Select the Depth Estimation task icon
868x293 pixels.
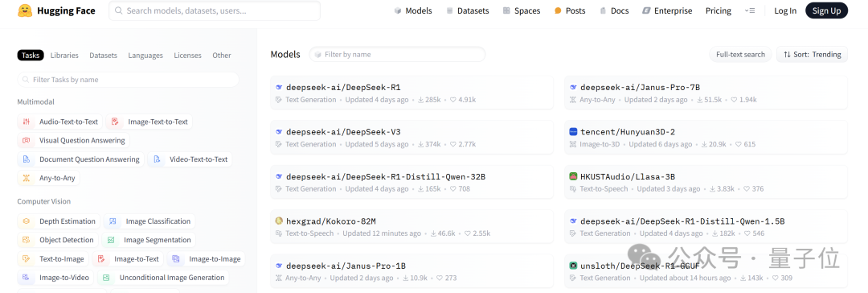(27, 221)
